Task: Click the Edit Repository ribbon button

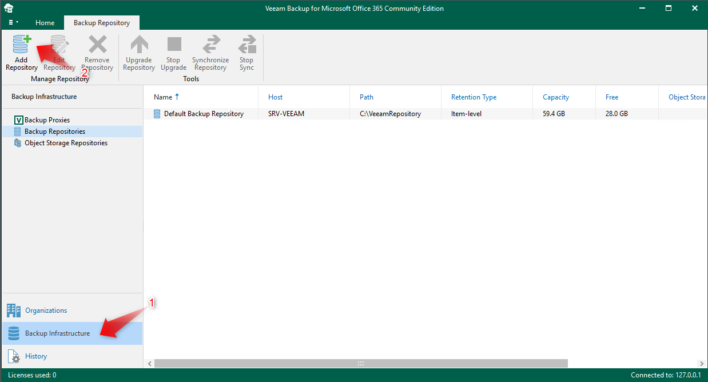Action: 59,53
